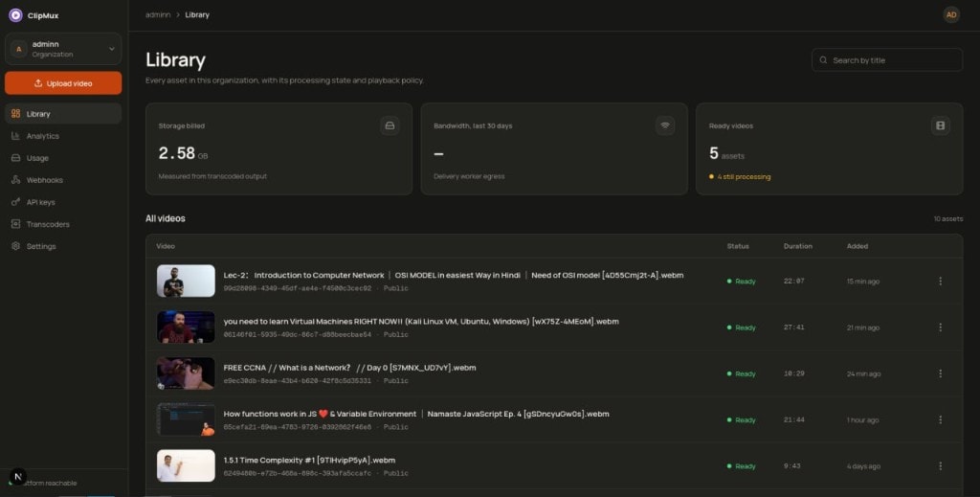Open 1.5.1 Time Complexity #1 title
The width and height of the screenshot is (980, 497).
pyautogui.click(x=309, y=460)
